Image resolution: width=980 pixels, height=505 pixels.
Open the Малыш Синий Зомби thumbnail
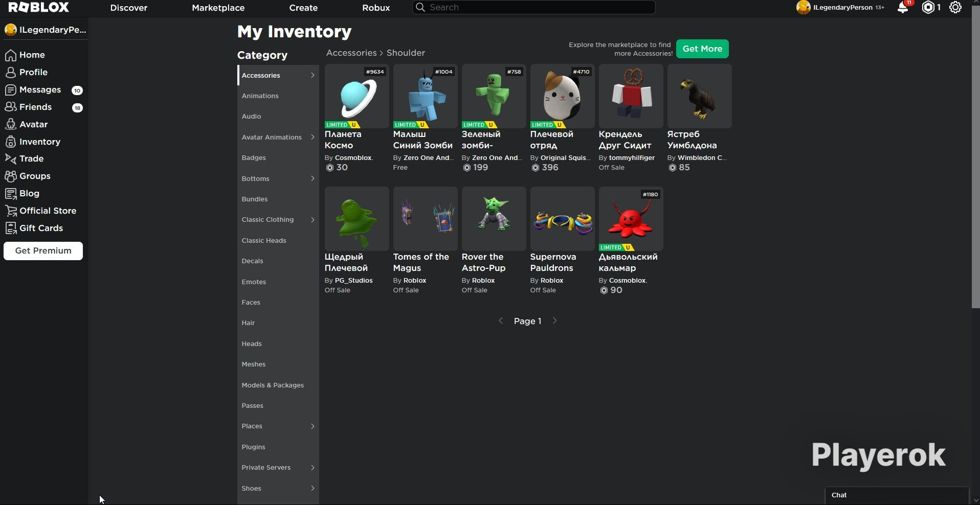(x=426, y=96)
